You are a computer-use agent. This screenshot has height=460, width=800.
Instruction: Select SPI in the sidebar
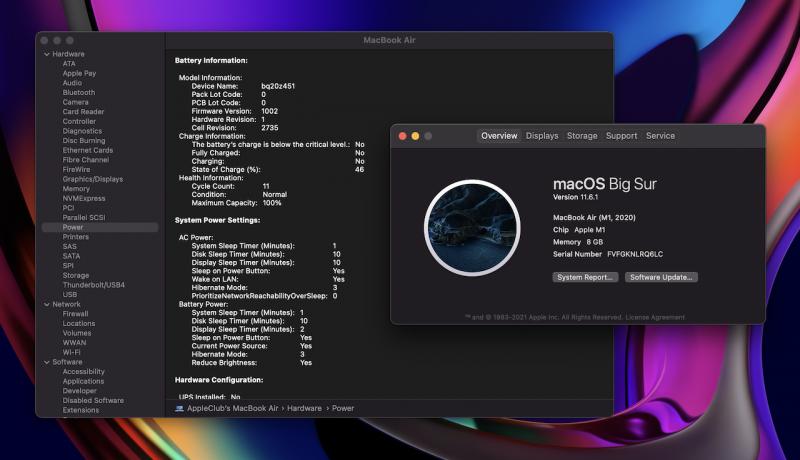click(x=68, y=266)
